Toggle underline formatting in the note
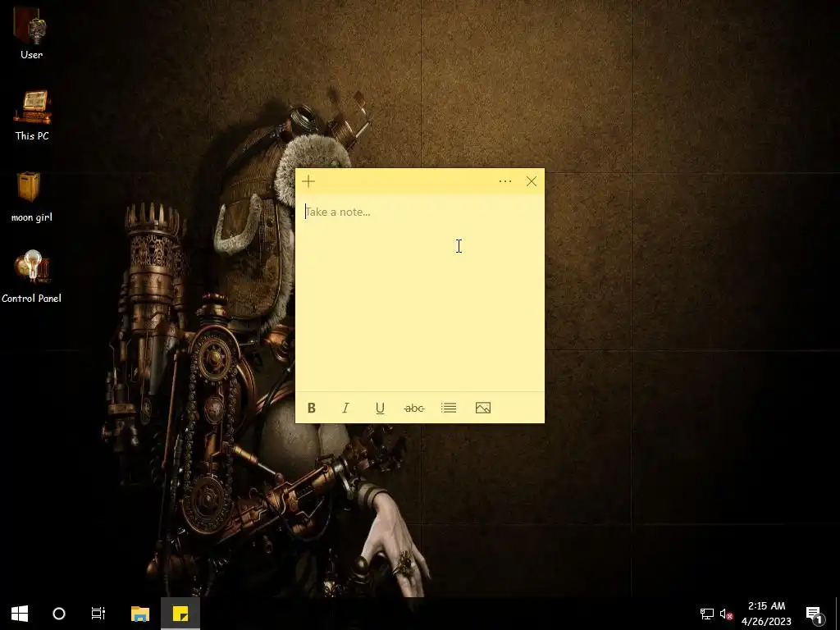This screenshot has height=630, width=840. click(x=380, y=409)
